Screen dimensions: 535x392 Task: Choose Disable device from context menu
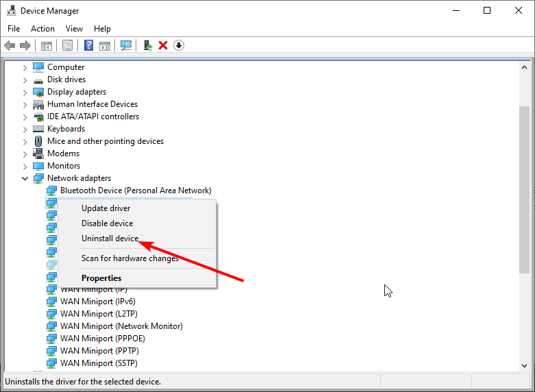[137, 223]
